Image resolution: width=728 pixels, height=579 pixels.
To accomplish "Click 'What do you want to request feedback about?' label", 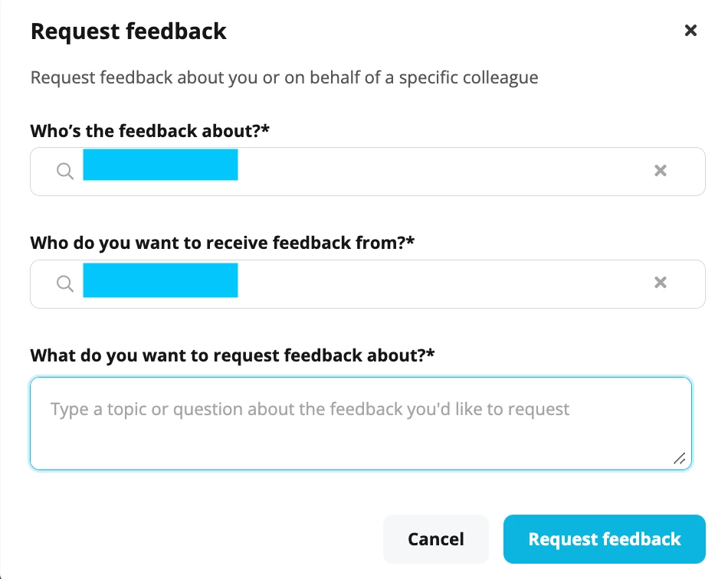I will click(x=232, y=355).
